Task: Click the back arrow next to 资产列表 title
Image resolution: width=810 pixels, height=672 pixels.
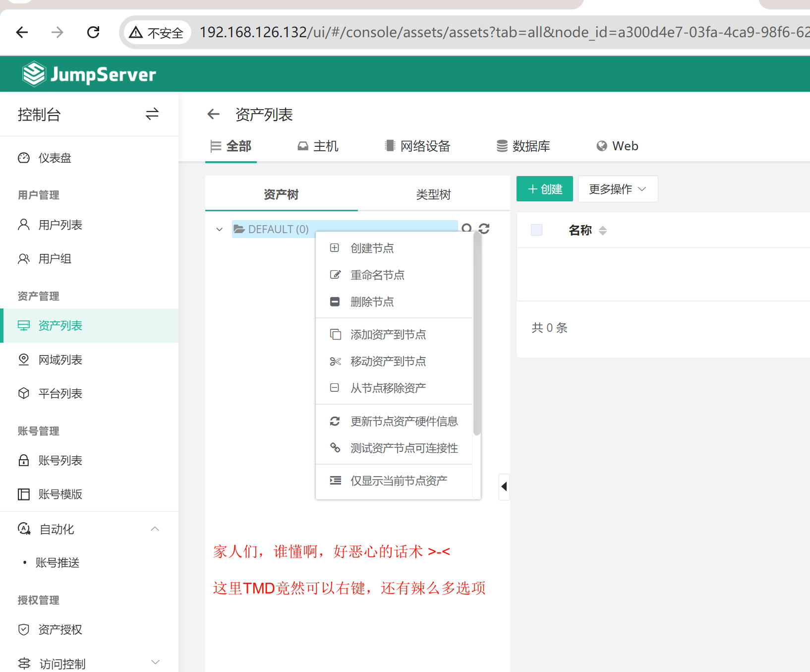Action: 213,115
